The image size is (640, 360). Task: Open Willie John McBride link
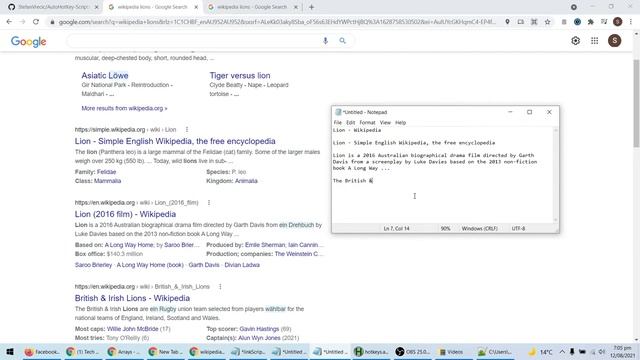tap(133, 329)
